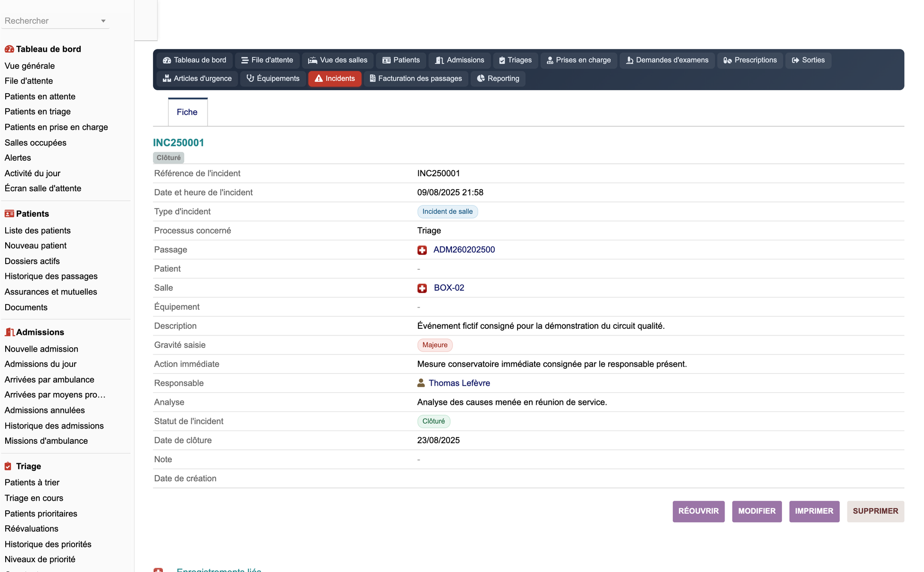Open the Tableau de bord toolbar item
The image size is (924, 572).
pyautogui.click(x=194, y=60)
